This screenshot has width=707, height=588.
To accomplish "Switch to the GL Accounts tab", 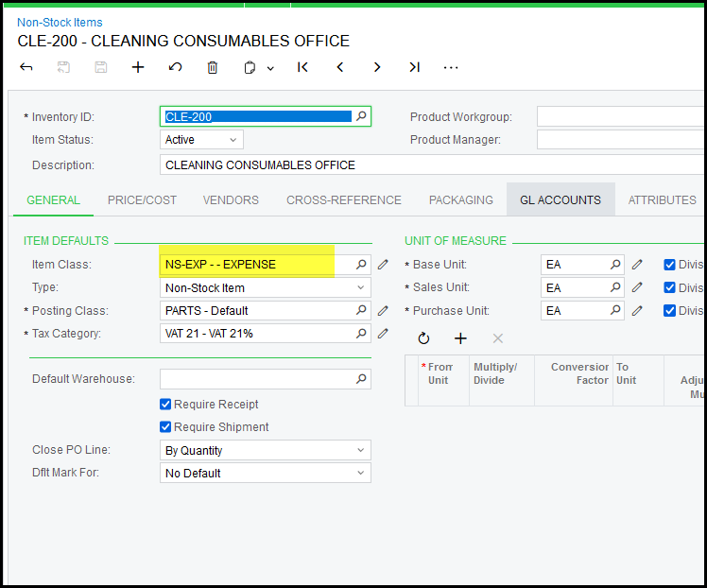I will click(560, 199).
